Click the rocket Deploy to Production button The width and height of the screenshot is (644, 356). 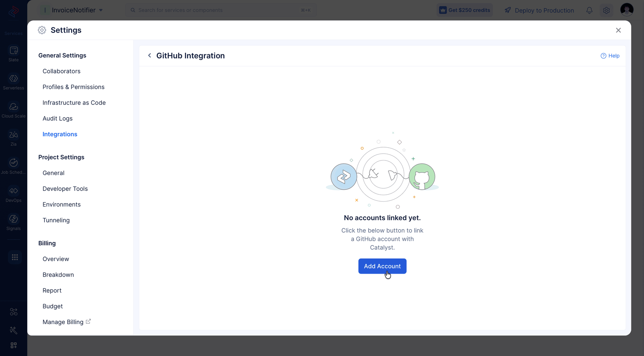tap(539, 10)
